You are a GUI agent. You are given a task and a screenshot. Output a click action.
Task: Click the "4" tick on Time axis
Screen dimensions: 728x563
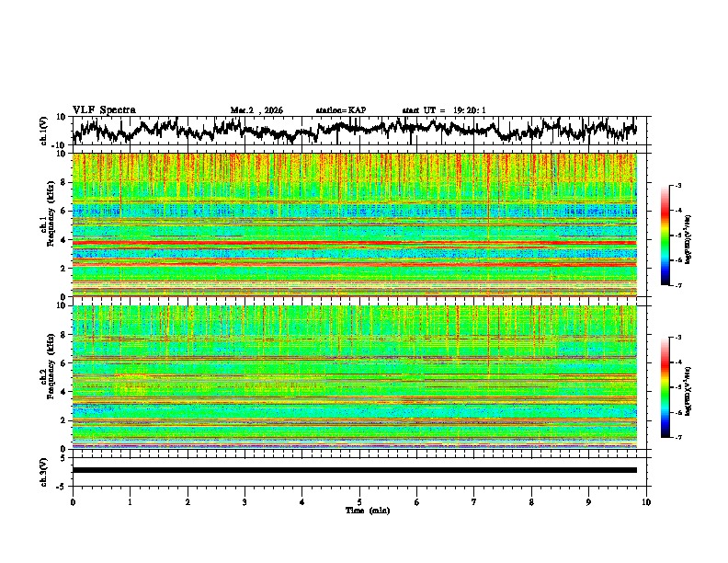[x=302, y=502]
